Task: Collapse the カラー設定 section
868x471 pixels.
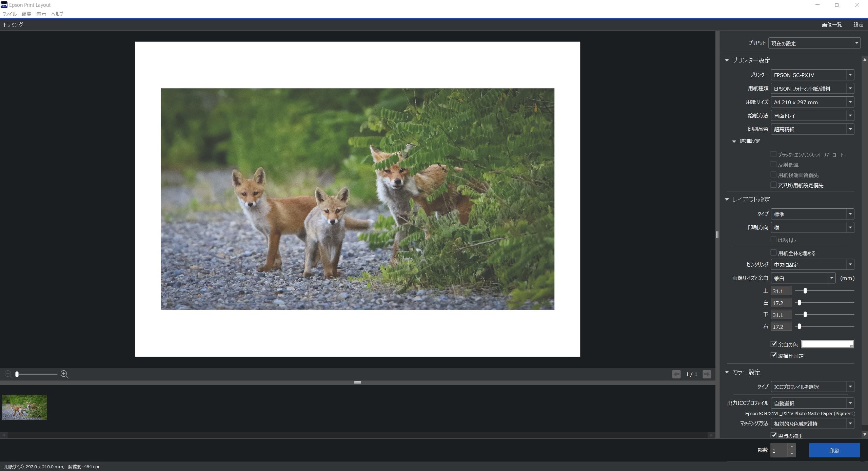Action: 727,372
